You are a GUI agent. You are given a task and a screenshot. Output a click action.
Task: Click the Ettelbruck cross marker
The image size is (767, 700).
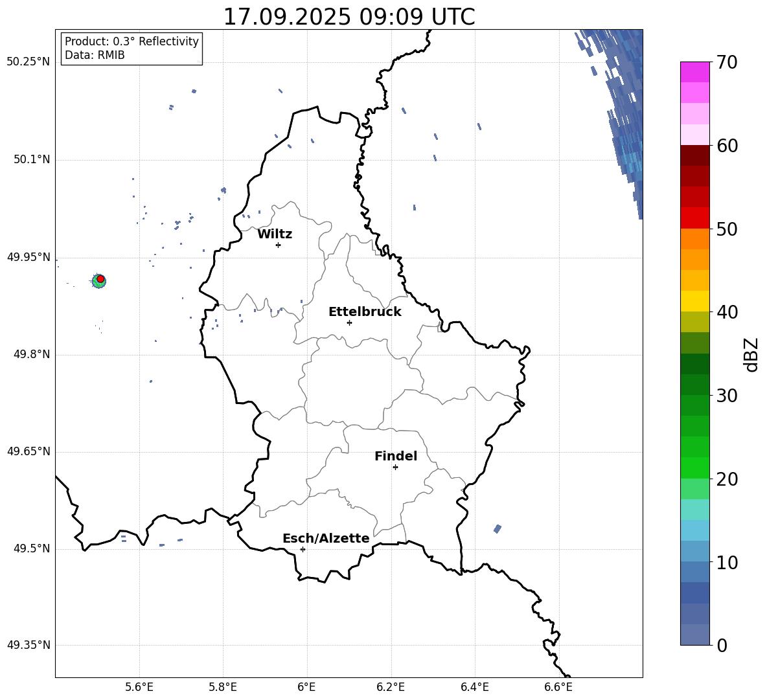point(349,322)
